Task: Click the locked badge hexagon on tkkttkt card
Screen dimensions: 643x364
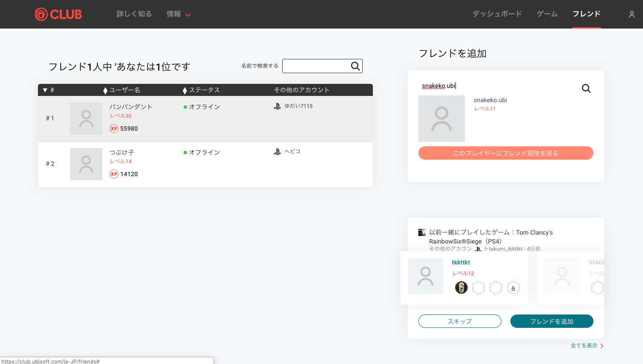Action: 513,288
